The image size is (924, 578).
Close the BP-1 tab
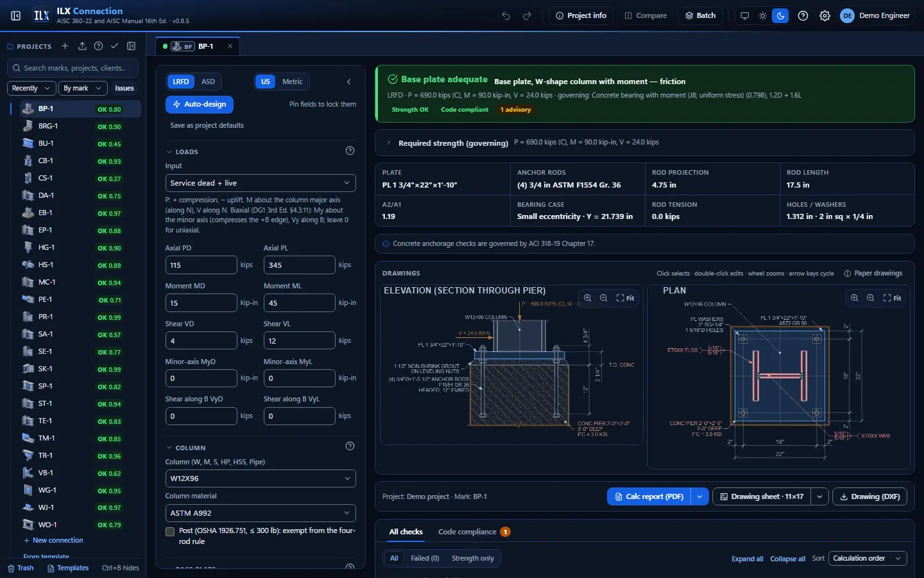click(x=230, y=46)
